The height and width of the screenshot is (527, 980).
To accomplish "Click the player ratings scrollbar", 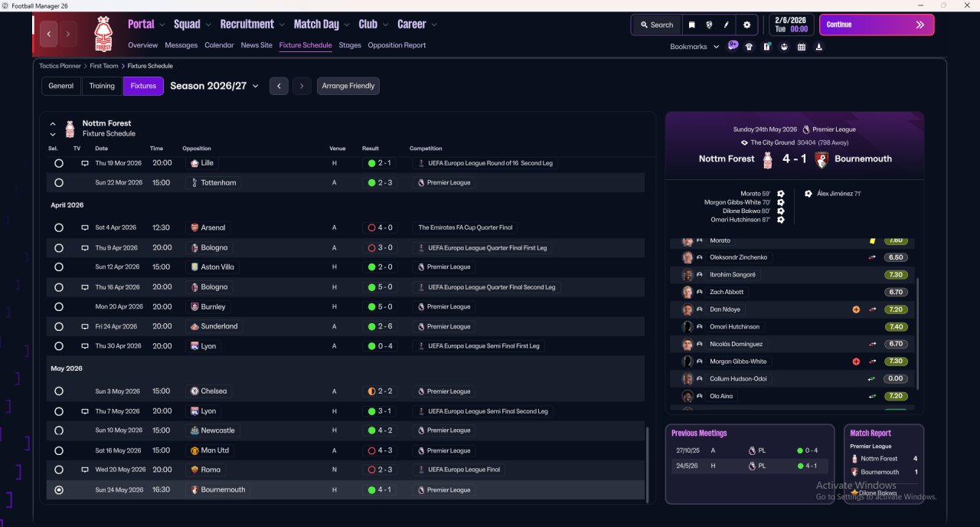I will [x=917, y=333].
